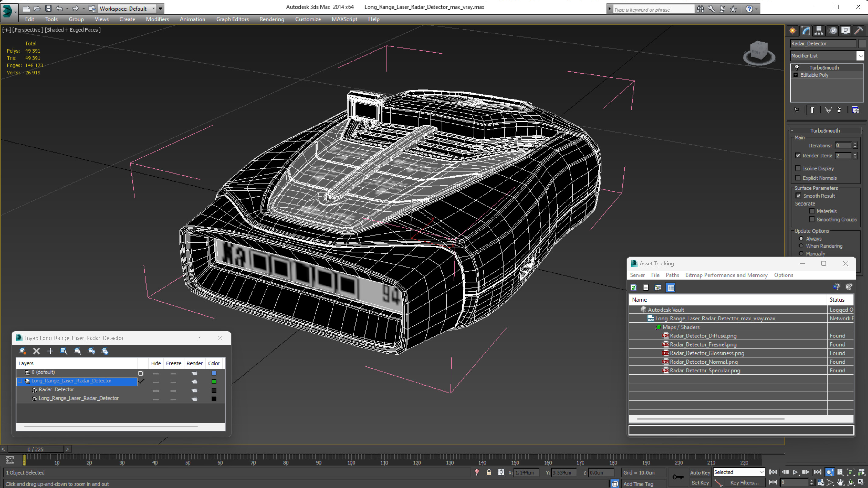Screen dimensions: 868x488
Task: Click the Refresh icon in Asset Tracking
Action: pos(633,287)
